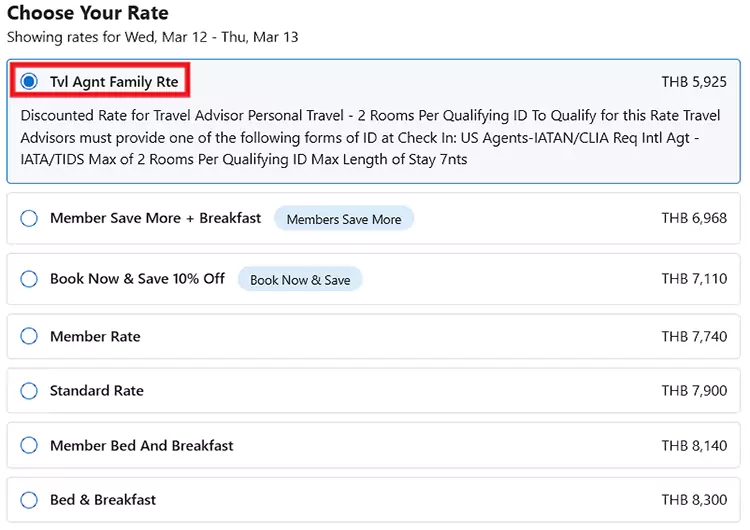Click the Wed, Mar 12 - Thu, Mar 13 dates text
The image size is (750, 530).
click(x=211, y=37)
